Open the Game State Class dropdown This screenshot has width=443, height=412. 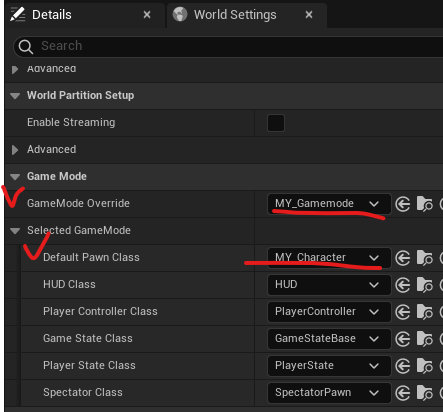click(329, 338)
